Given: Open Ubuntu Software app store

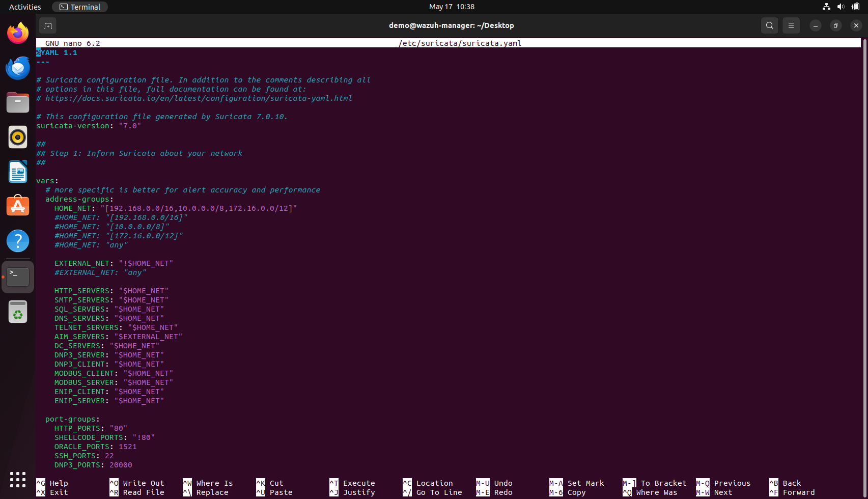Looking at the screenshot, I should 18,206.
